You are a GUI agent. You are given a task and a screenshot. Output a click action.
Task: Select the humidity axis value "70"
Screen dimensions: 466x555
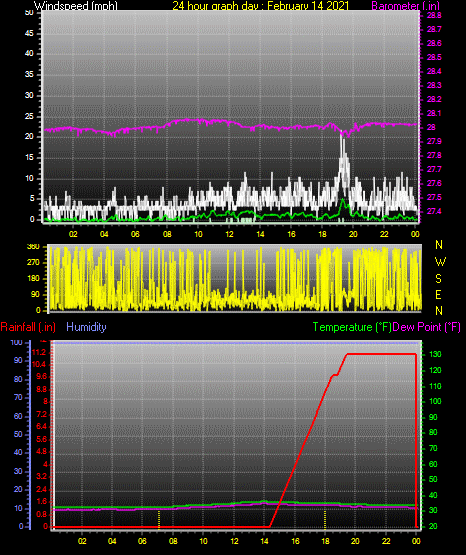18,397
